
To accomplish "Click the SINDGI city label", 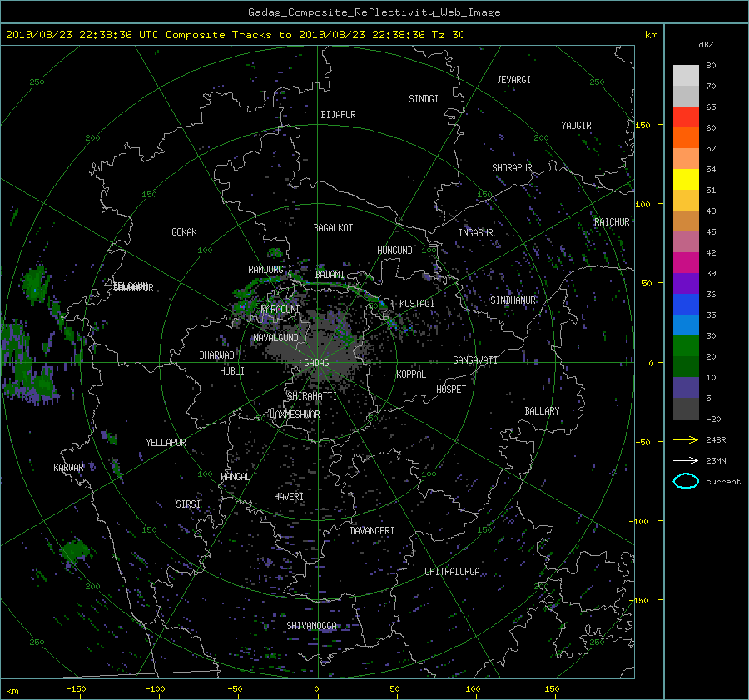I will [424, 99].
